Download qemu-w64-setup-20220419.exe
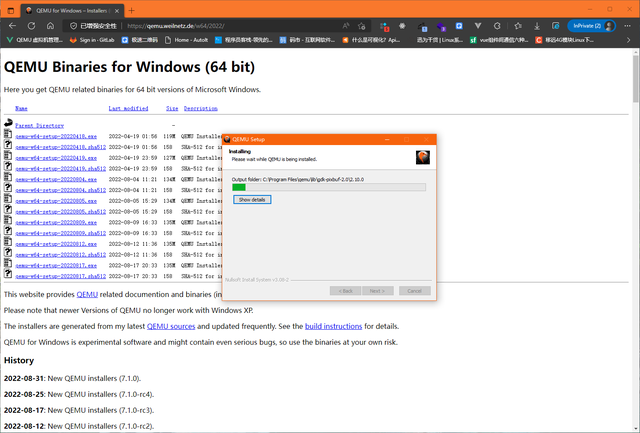 point(56,158)
